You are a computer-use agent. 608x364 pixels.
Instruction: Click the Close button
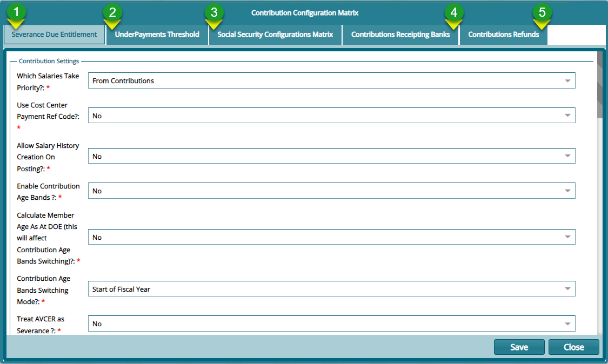tap(573, 347)
